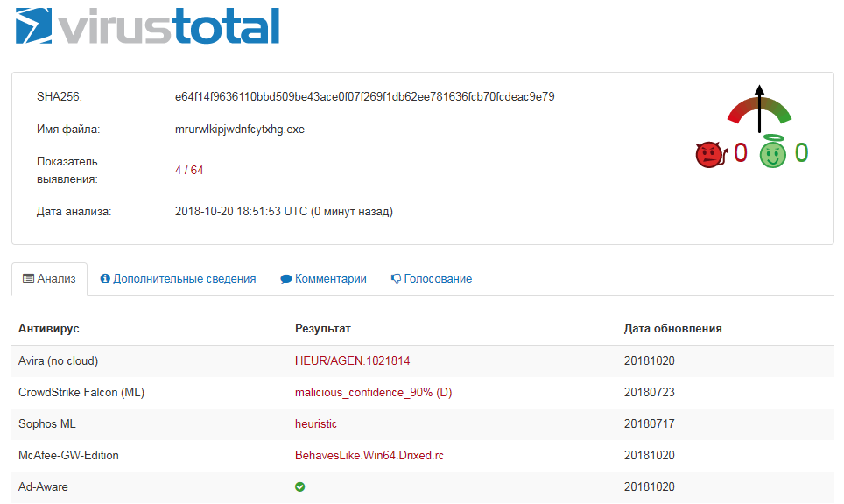Select the Sophos ML antivirus name
The image size is (844, 504).
[46, 423]
